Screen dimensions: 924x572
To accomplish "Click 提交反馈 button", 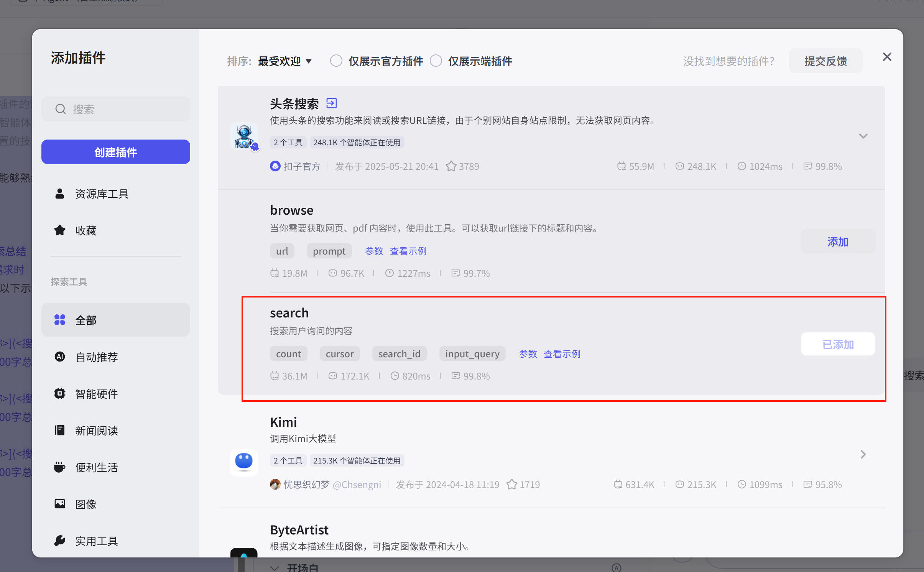I will (825, 61).
